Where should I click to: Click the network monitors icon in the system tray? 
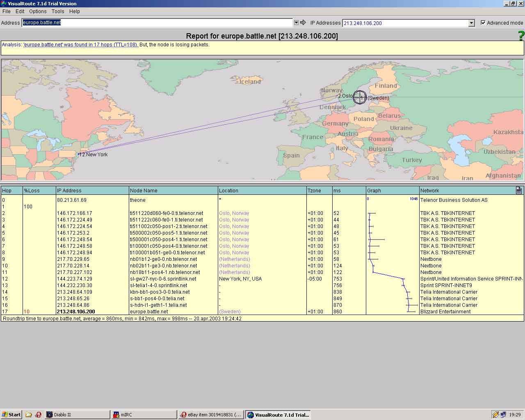point(503,415)
